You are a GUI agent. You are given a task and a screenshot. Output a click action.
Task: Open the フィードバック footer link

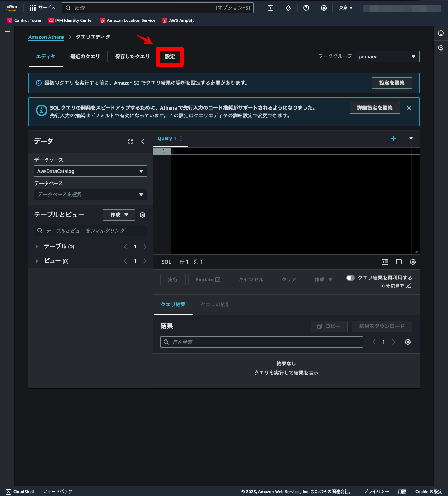[x=58, y=491]
